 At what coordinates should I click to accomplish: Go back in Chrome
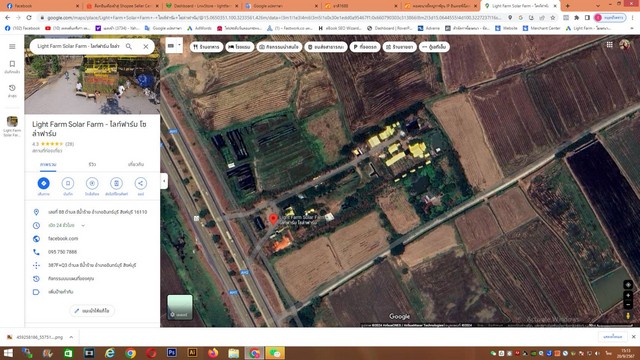point(7,18)
